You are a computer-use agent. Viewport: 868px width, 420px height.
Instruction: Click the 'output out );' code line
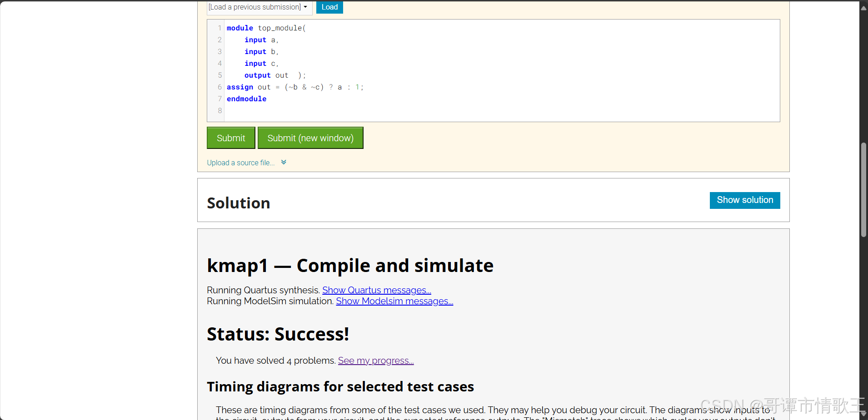(275, 75)
